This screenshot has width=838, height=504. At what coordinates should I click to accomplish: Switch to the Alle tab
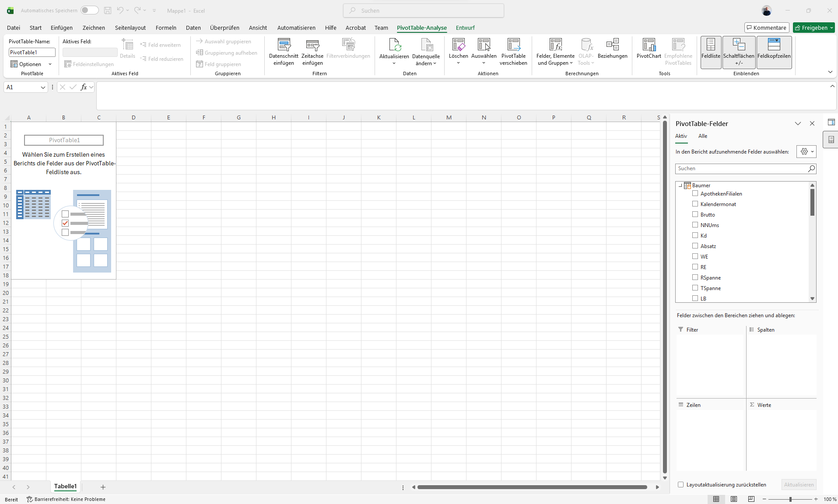703,136
